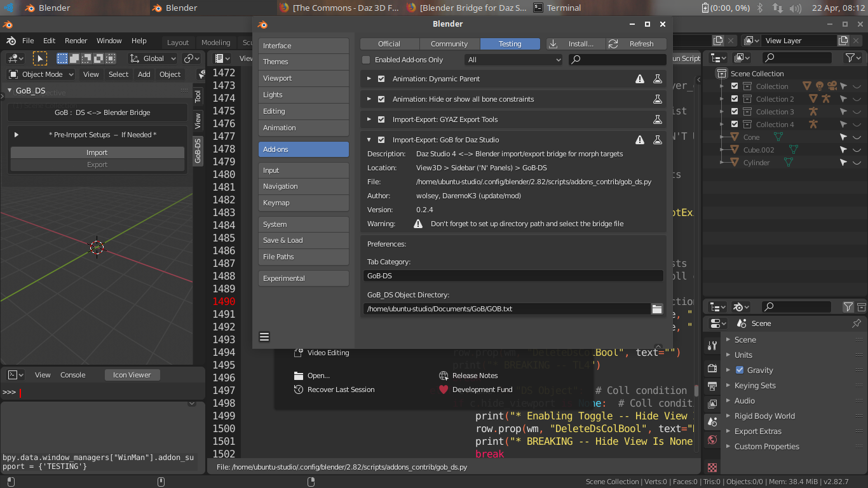
Task: Open the File Paths preferences section
Action: pos(304,257)
